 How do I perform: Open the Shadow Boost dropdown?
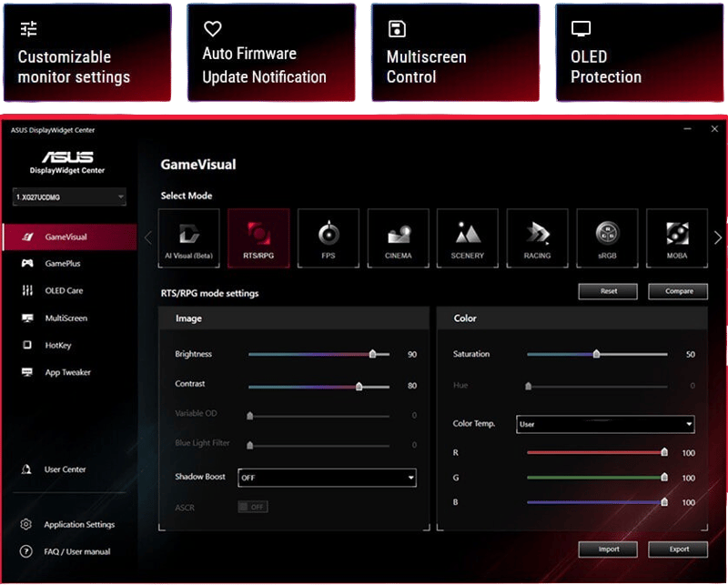(x=327, y=478)
